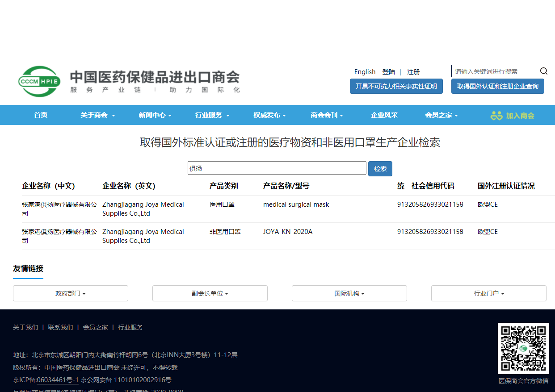Click the 产品名称/型号 column header

286,186
